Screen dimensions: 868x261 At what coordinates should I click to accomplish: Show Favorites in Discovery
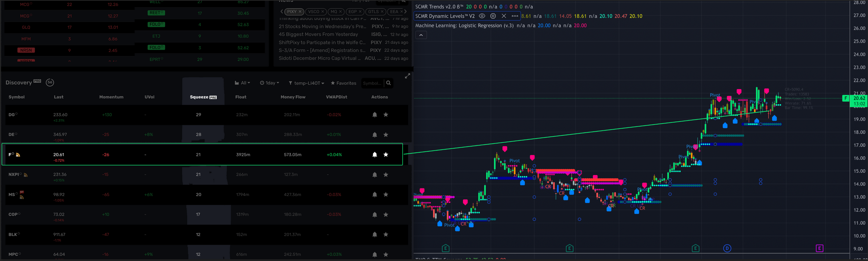pyautogui.click(x=343, y=83)
